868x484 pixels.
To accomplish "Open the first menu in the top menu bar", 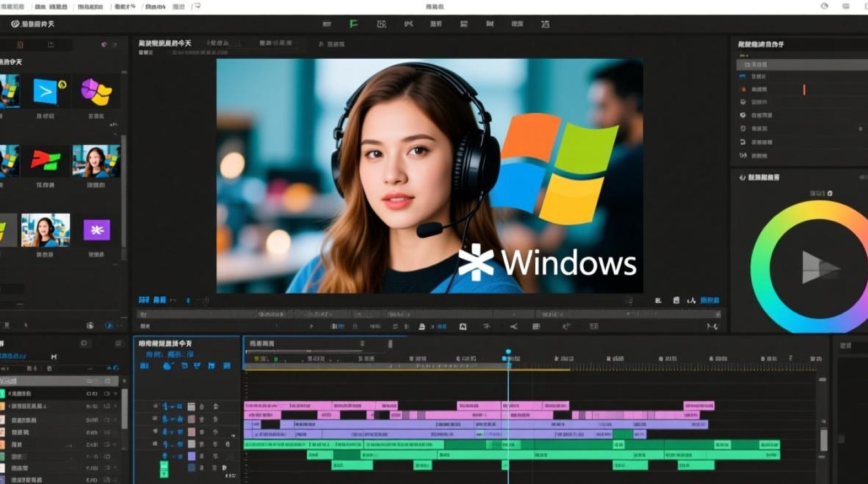I will pyautogui.click(x=13, y=5).
